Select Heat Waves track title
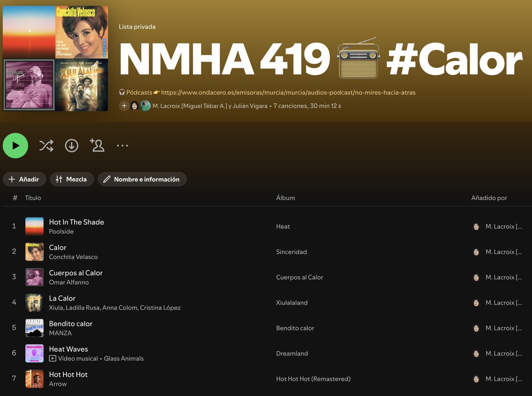The height and width of the screenshot is (396, 532). click(68, 349)
